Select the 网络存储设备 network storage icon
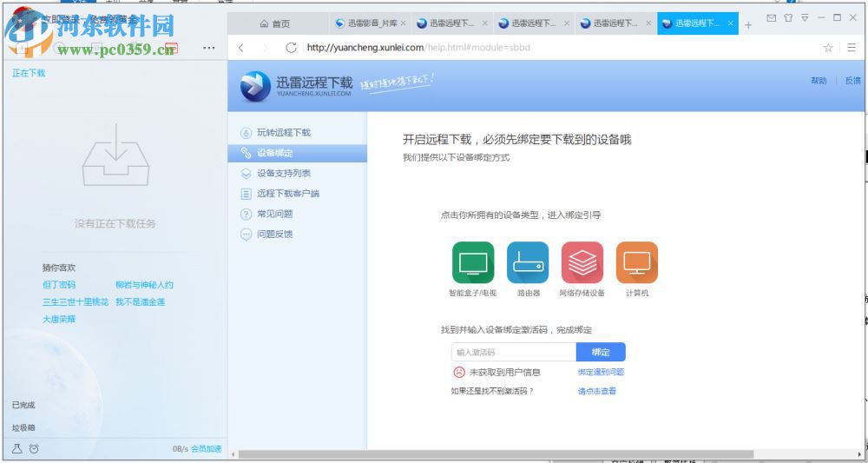 [582, 262]
